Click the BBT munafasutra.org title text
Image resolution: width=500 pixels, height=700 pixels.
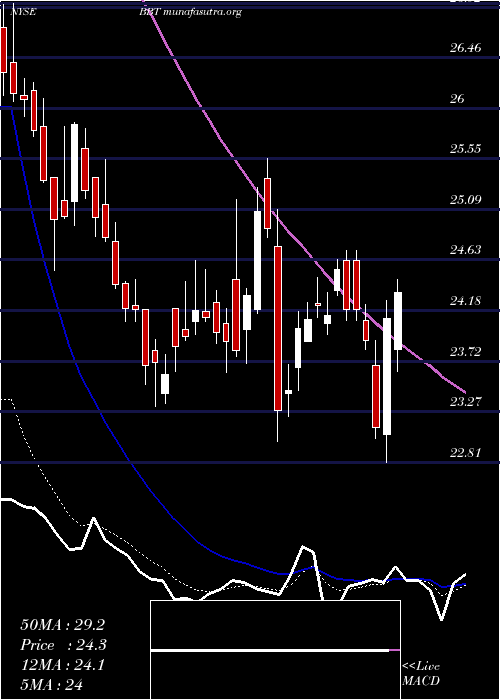click(190, 13)
